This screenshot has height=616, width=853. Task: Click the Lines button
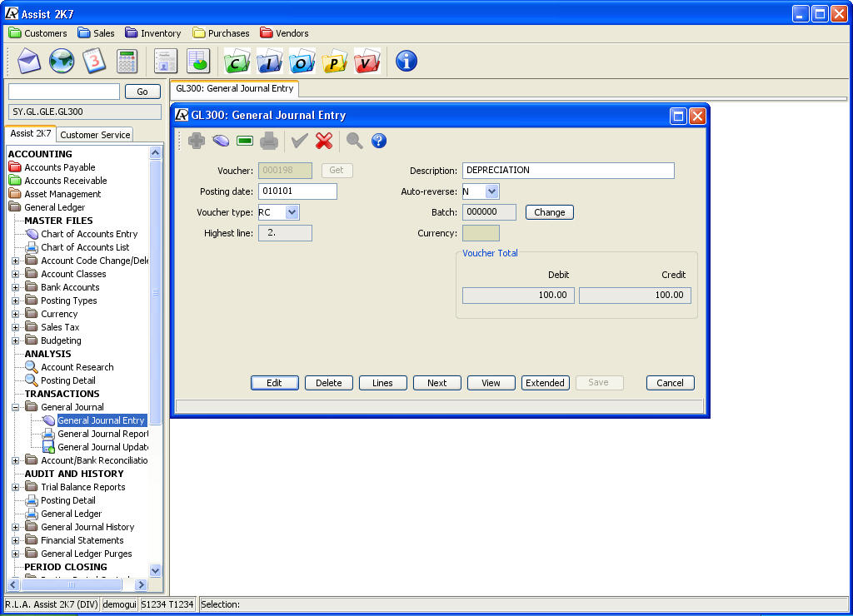pyautogui.click(x=382, y=383)
